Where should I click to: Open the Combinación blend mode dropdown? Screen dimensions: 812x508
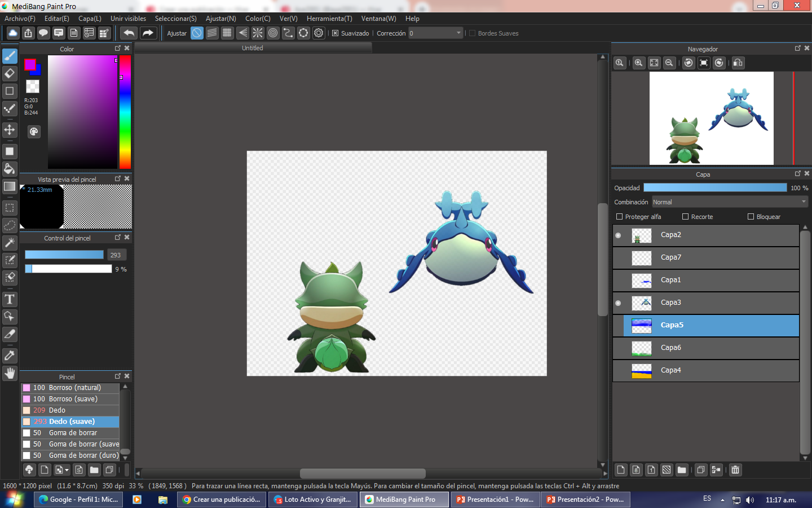pyautogui.click(x=730, y=202)
